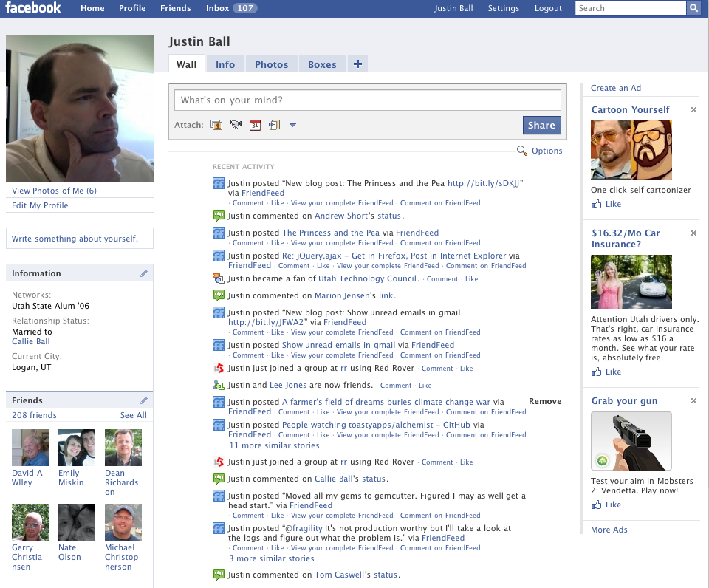The width and height of the screenshot is (709, 588).
Task: Click friends icon beside Lee Jones story
Action: coord(219,385)
